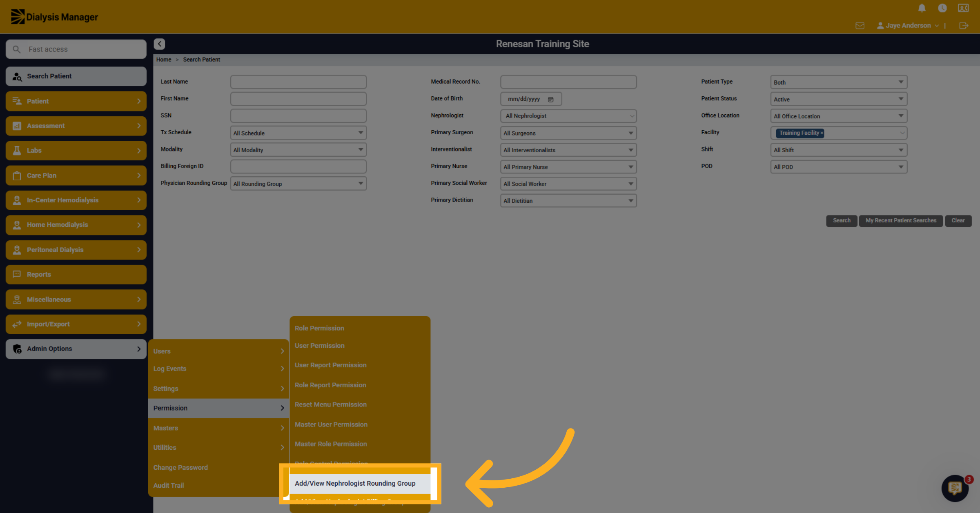Click the calendar icon in Date of Birth
Screen dimensions: 980x513
[x=550, y=99]
